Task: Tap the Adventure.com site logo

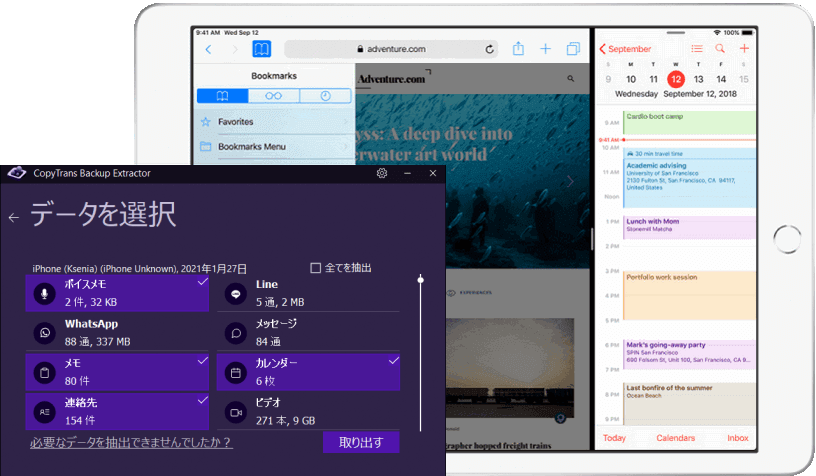Action: [392, 79]
